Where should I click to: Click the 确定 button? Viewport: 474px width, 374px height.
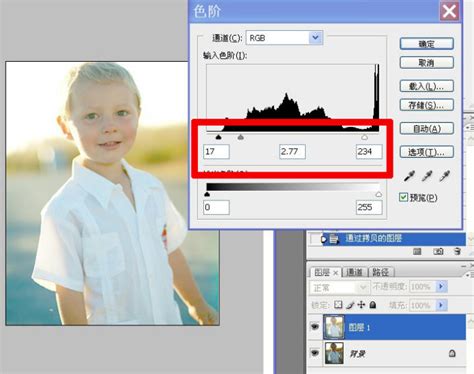[x=427, y=44]
